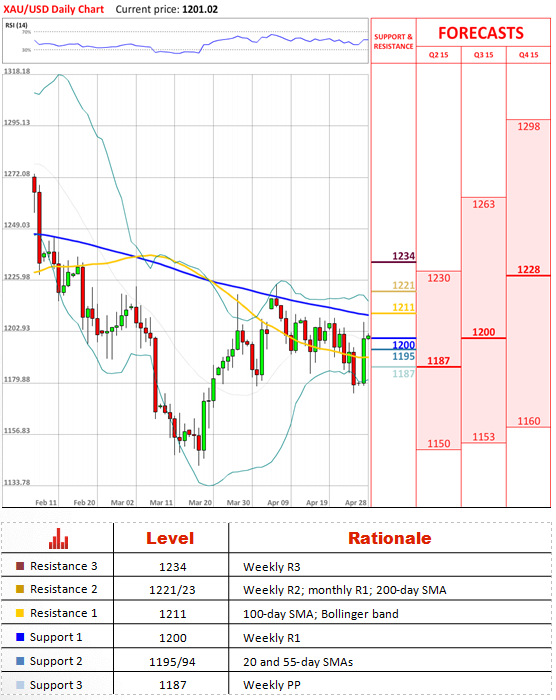This screenshot has width=556, height=700.
Task: Click the XAU/USD Daily Chart title
Action: pos(54,9)
